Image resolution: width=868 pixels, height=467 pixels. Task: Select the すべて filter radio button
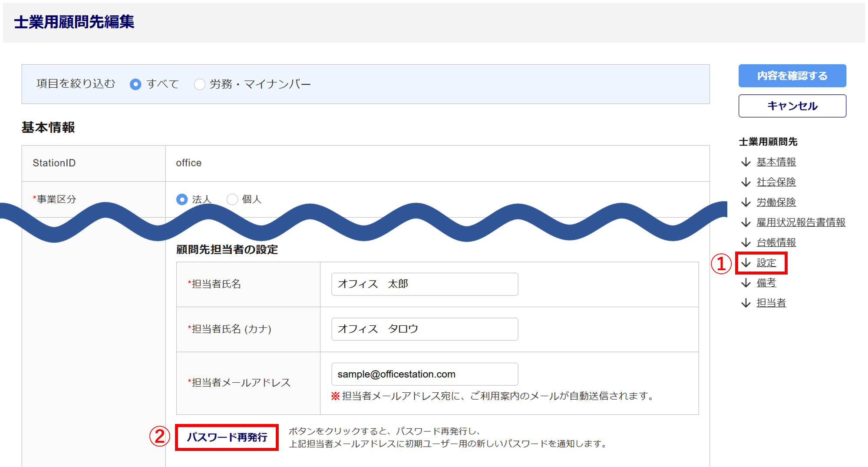click(x=135, y=84)
